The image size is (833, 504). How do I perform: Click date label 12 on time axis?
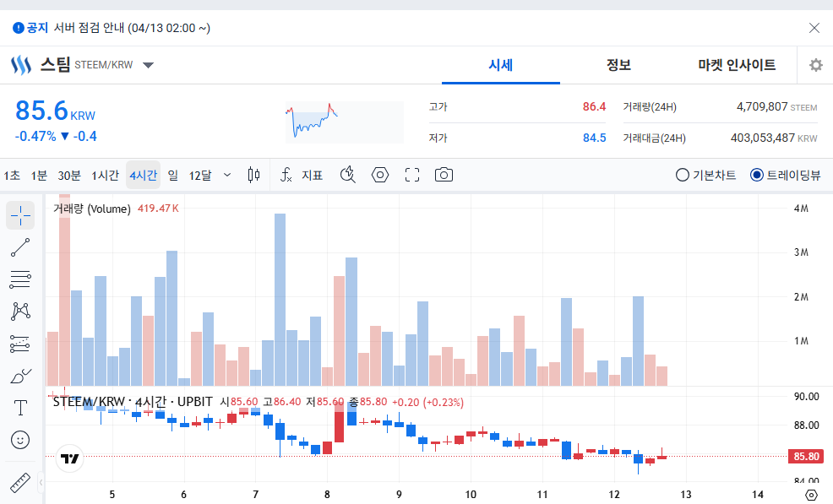[614, 495]
